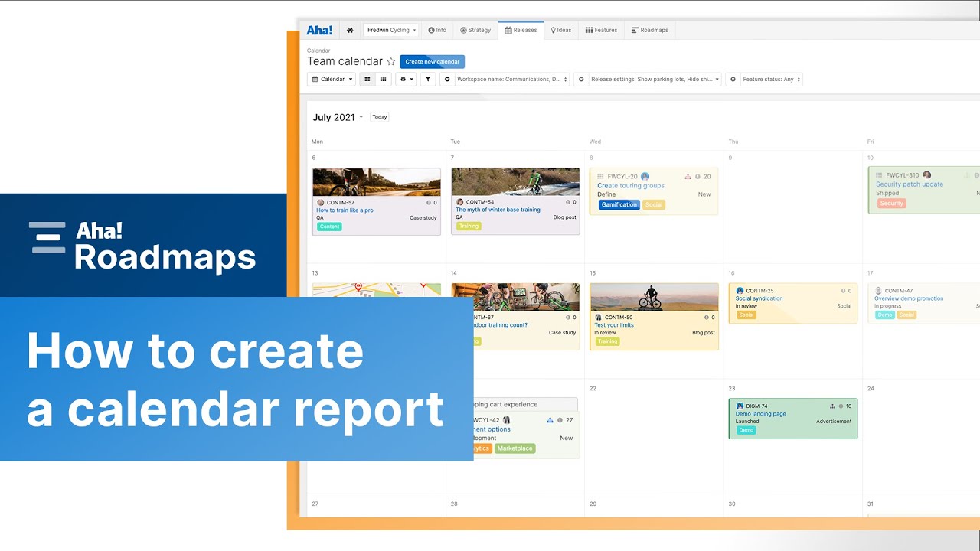Click the Today button
Viewport: 980px width, 551px height.
(x=380, y=117)
